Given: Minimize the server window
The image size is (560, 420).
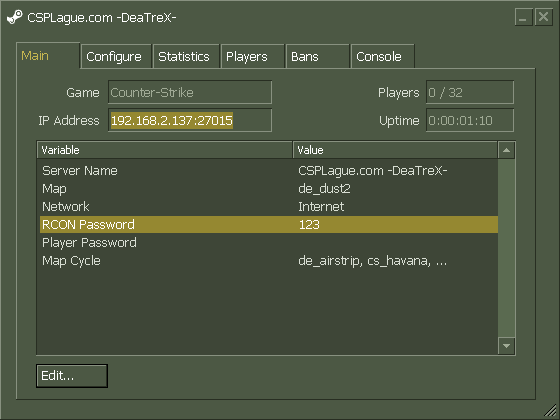Looking at the screenshot, I should (524, 17).
